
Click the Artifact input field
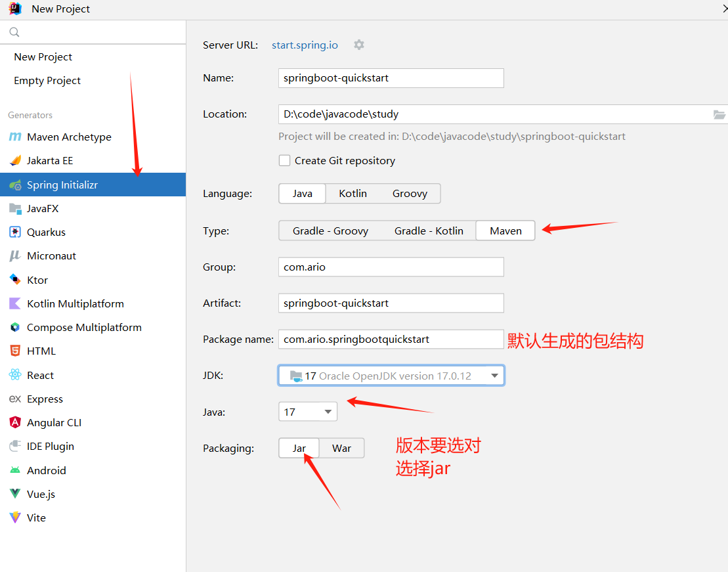pyautogui.click(x=391, y=303)
